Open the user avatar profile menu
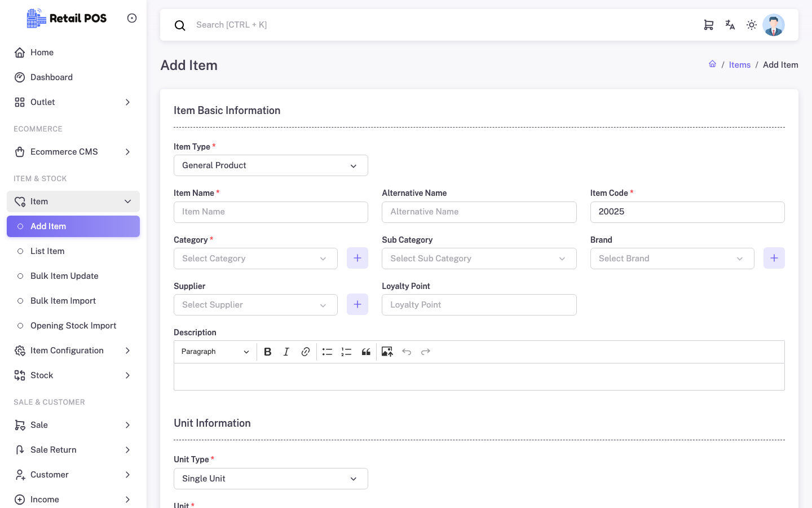This screenshot has height=508, width=812. tap(774, 25)
